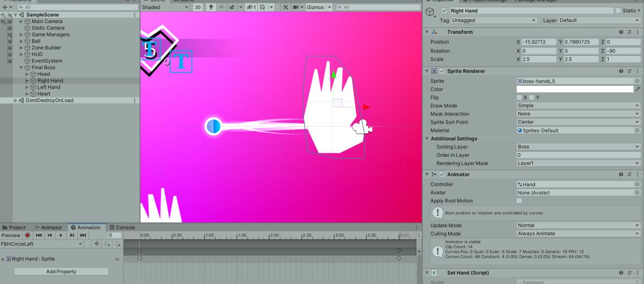The image size is (644, 284).
Task: Expand the Right Hand : Sprite property
Action: click(3, 259)
